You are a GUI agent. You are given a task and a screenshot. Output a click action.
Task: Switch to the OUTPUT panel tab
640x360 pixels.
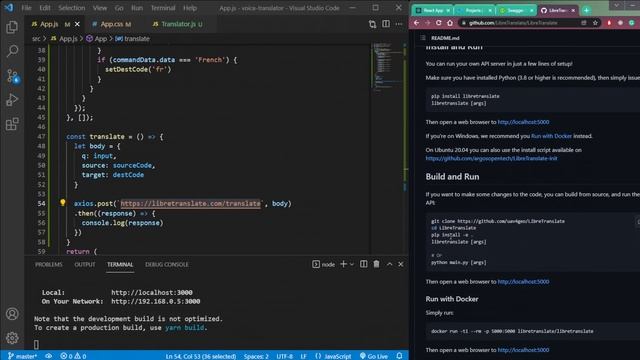point(84,264)
